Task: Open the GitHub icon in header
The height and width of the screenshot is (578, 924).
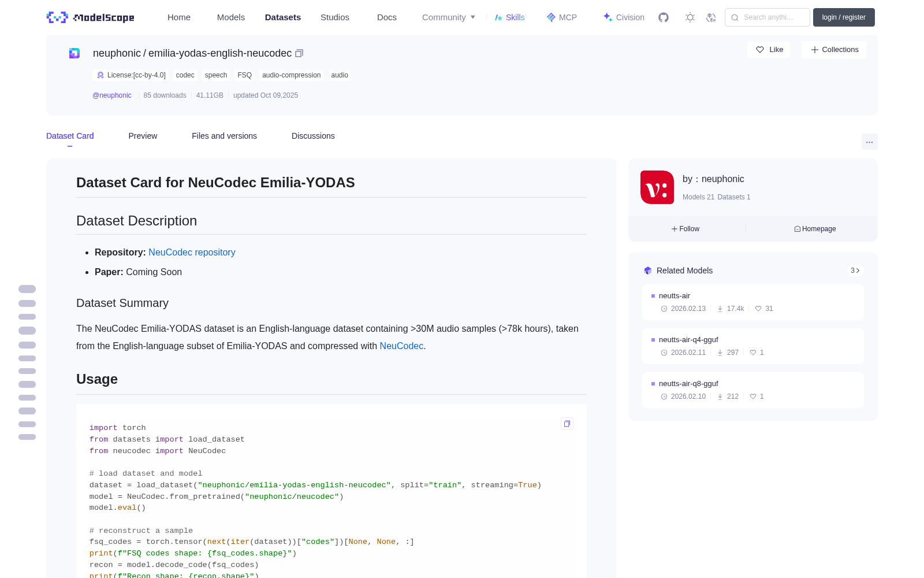Action: 664,17
